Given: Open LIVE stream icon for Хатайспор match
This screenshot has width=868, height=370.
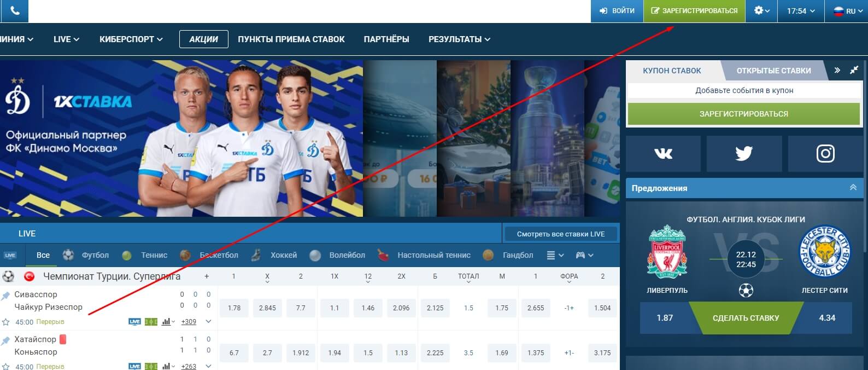Looking at the screenshot, I should click(x=134, y=367).
